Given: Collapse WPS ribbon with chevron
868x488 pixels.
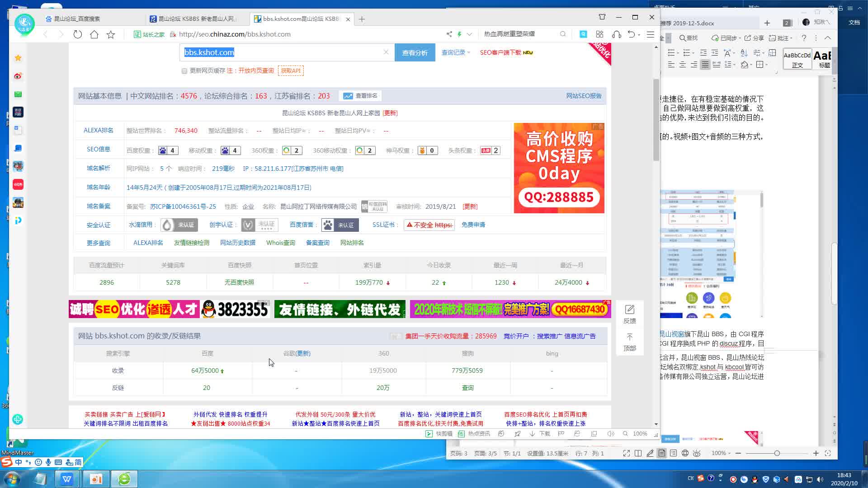Looking at the screenshot, I should 828,38.
